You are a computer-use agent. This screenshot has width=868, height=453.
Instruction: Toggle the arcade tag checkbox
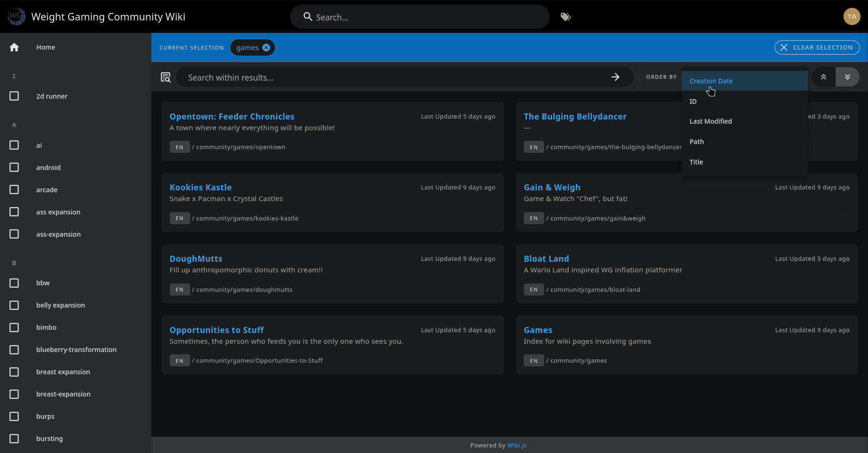coord(14,190)
